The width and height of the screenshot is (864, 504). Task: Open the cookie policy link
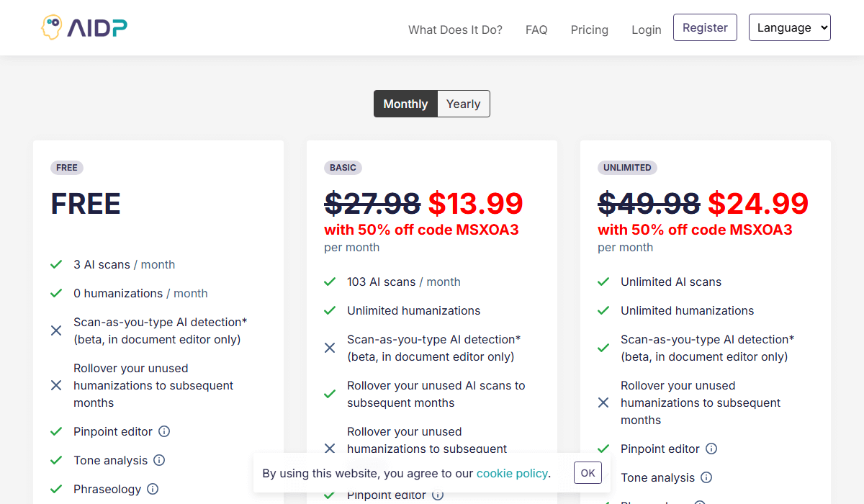click(512, 473)
